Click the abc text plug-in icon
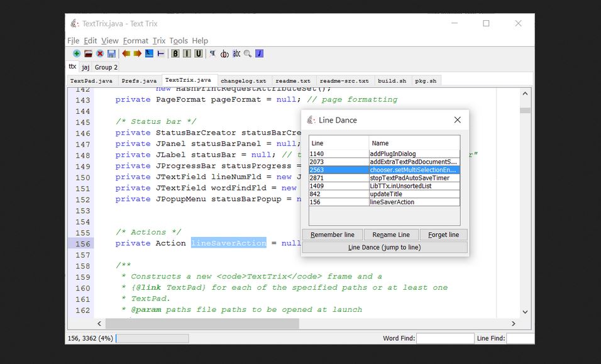 tap(236, 53)
